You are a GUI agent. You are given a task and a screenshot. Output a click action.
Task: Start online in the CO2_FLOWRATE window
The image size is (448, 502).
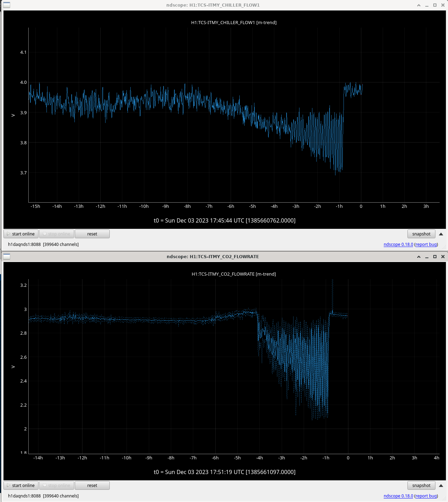tap(21, 486)
